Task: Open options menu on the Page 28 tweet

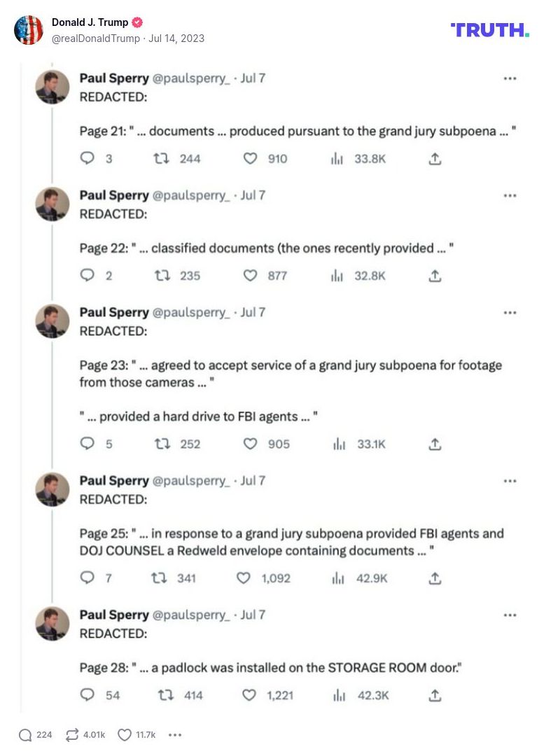Action: (510, 615)
